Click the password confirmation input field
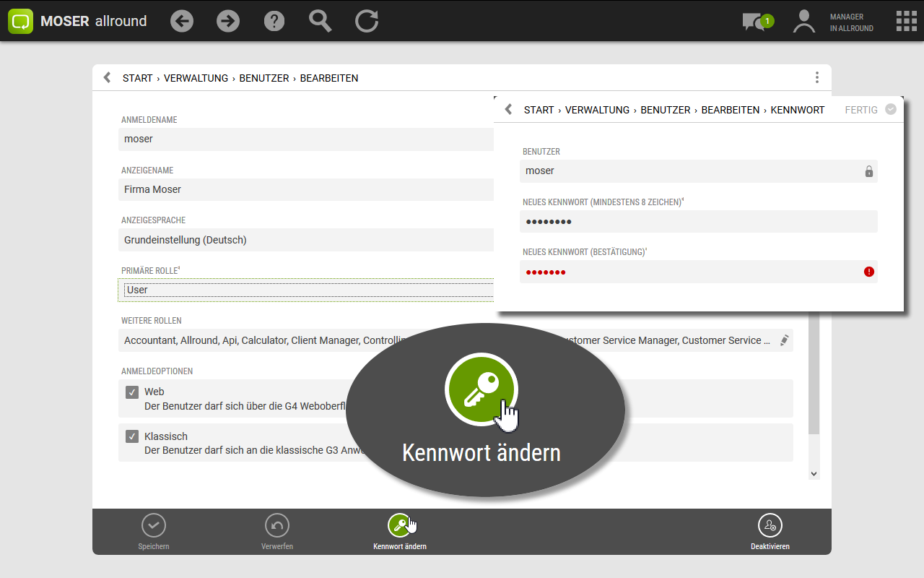 (x=689, y=272)
